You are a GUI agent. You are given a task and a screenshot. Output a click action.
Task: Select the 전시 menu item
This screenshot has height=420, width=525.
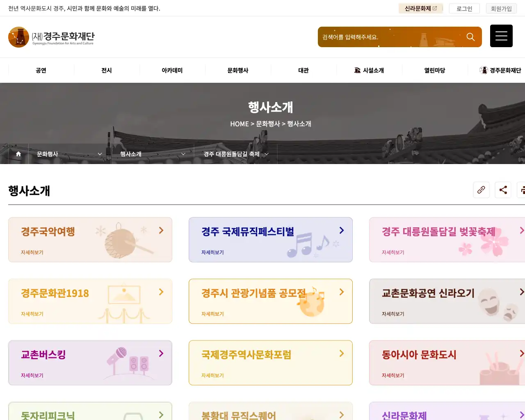(x=106, y=70)
